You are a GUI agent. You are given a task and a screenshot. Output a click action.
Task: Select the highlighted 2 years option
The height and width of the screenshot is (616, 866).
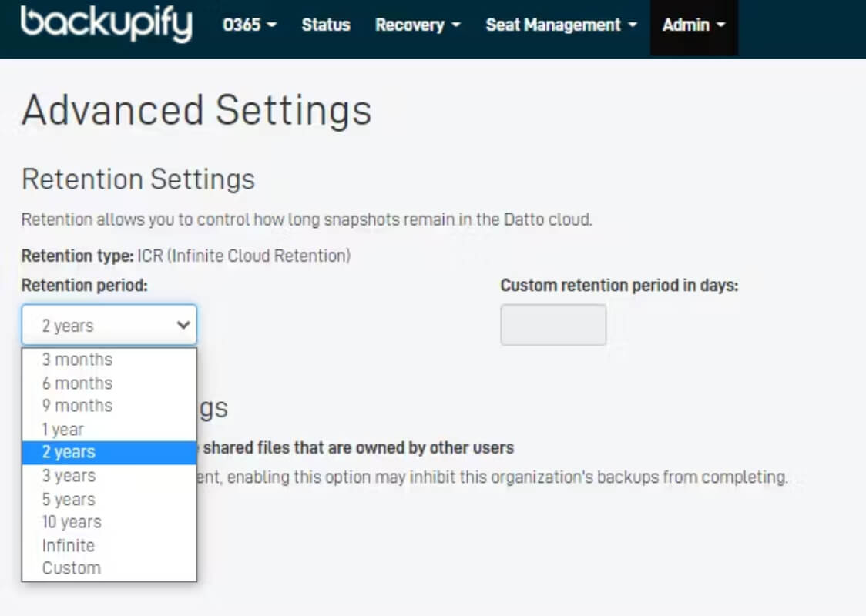point(109,452)
